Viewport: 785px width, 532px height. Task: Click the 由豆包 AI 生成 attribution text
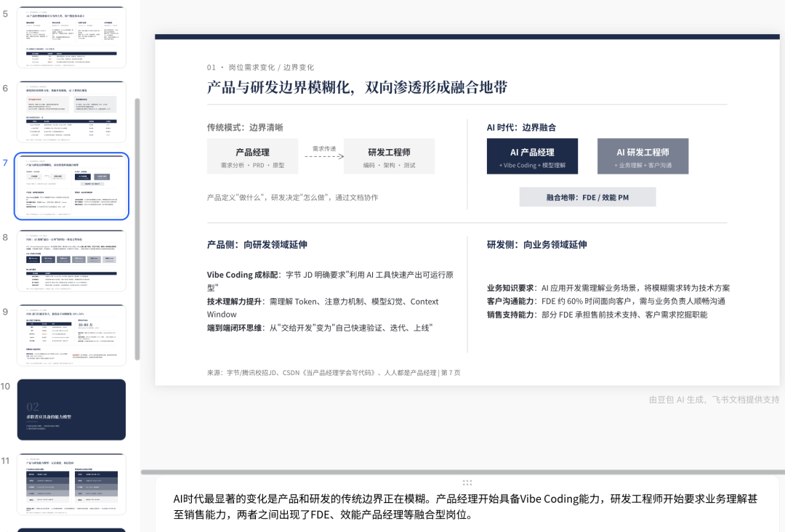(x=714, y=400)
